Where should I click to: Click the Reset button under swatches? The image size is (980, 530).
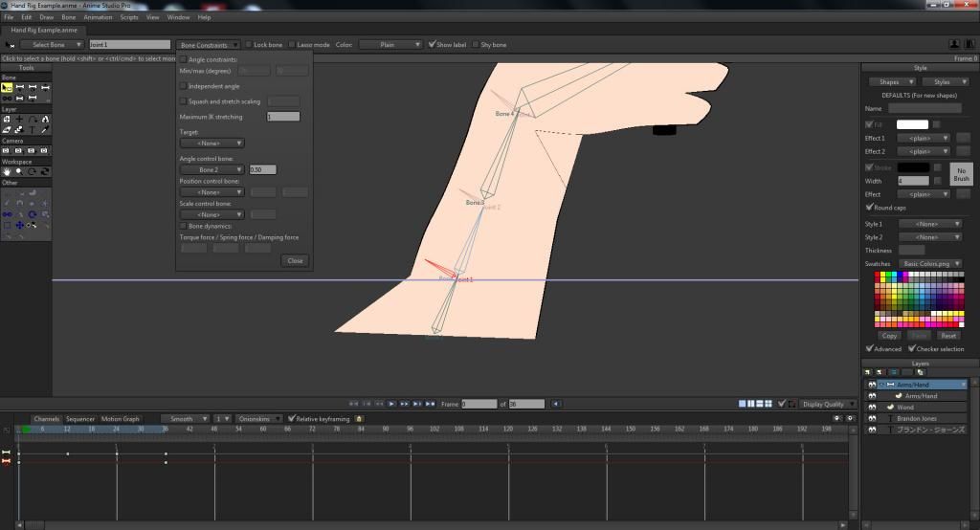[948, 336]
